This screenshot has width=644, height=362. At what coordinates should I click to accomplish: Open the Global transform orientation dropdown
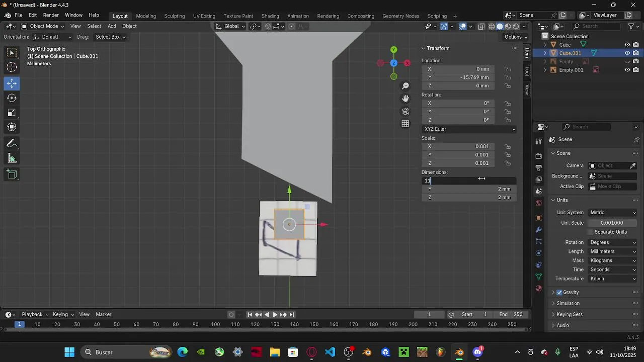[230, 26]
